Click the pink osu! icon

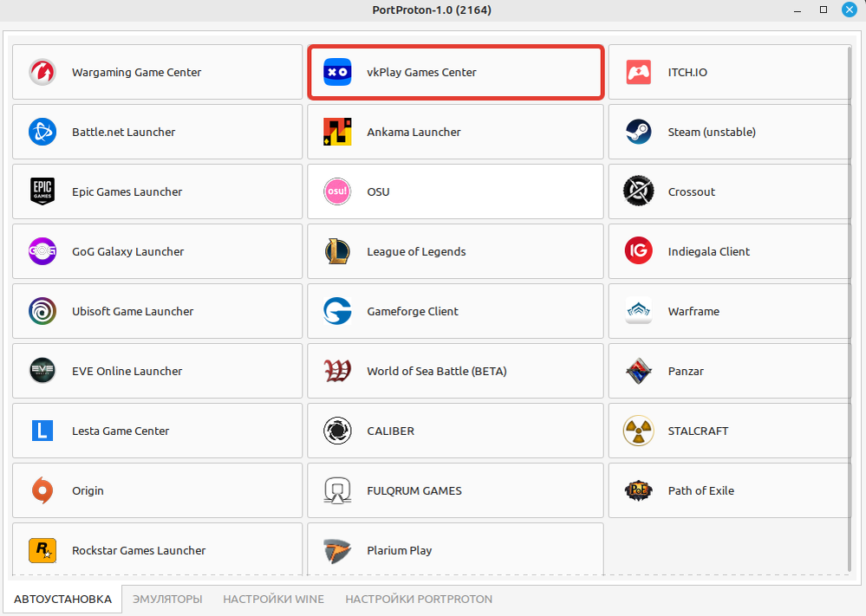337,191
